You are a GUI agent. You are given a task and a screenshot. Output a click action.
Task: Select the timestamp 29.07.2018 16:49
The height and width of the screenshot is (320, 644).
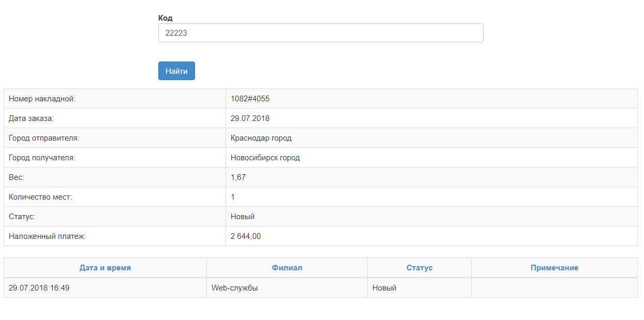39,288
